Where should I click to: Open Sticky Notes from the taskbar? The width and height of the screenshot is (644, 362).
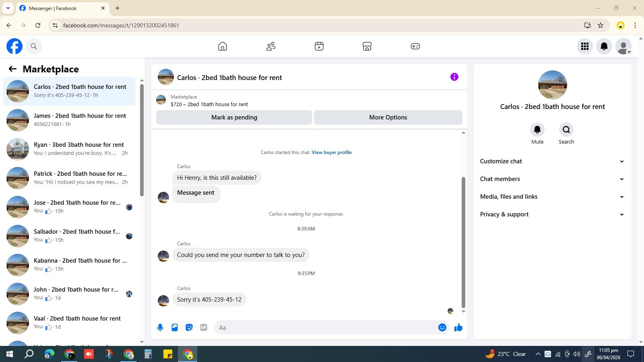168,354
